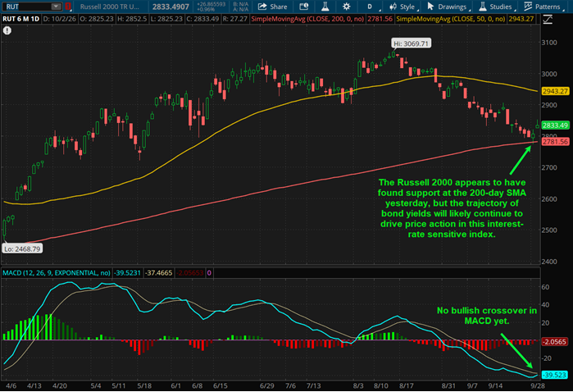The image size is (573, 392).
Task: Click the 2943.27 value after the 50 SMA label
Action: point(521,19)
